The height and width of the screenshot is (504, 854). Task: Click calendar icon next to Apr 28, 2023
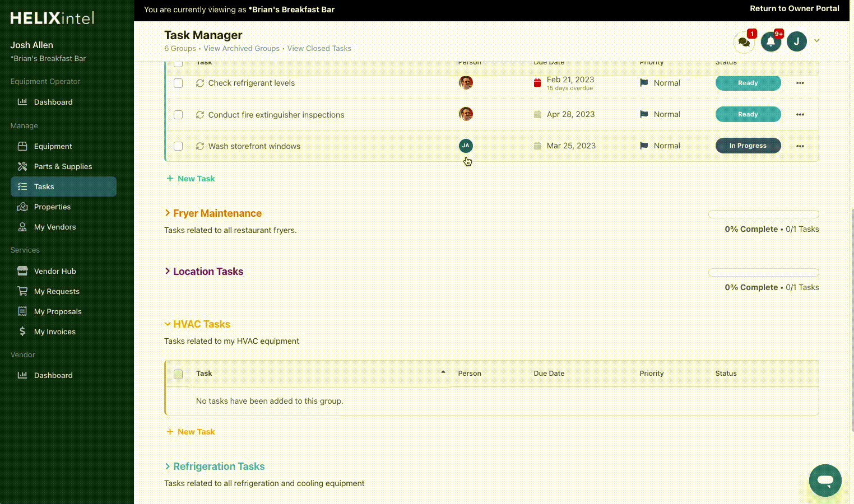[x=537, y=114]
